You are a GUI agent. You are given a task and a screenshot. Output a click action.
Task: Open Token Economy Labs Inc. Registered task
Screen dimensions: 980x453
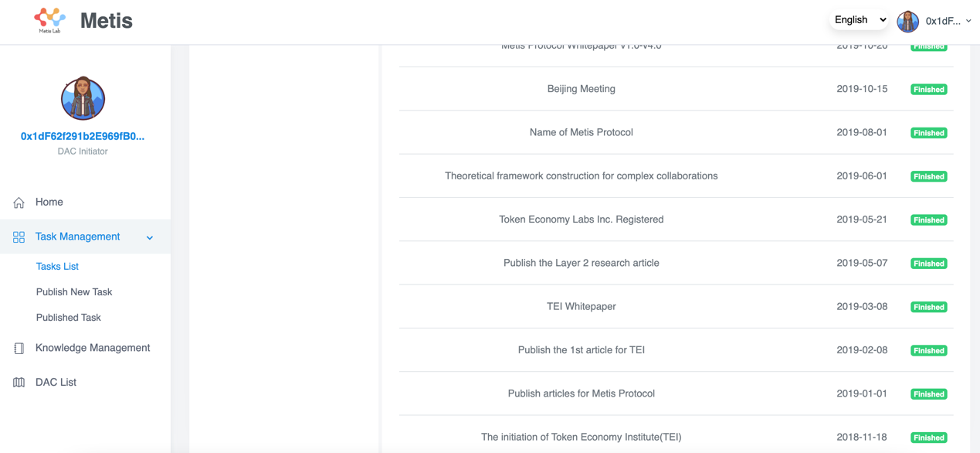pos(676,220)
